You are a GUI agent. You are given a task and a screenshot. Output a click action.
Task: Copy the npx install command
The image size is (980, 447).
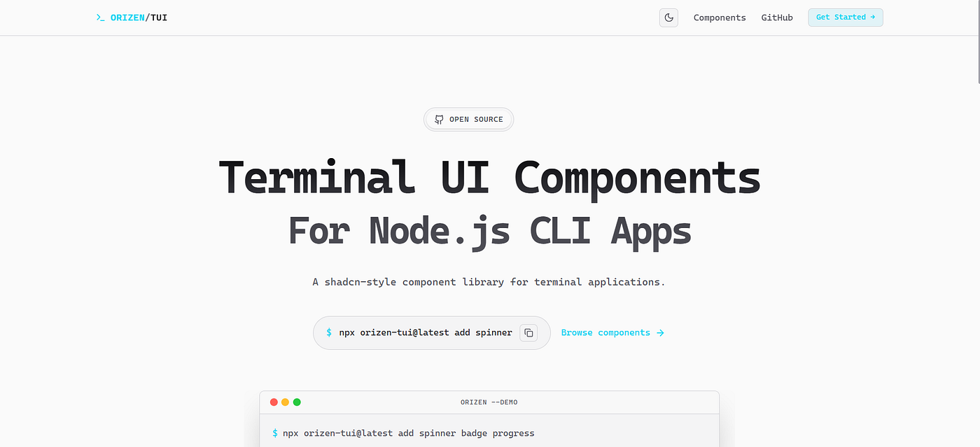point(528,333)
